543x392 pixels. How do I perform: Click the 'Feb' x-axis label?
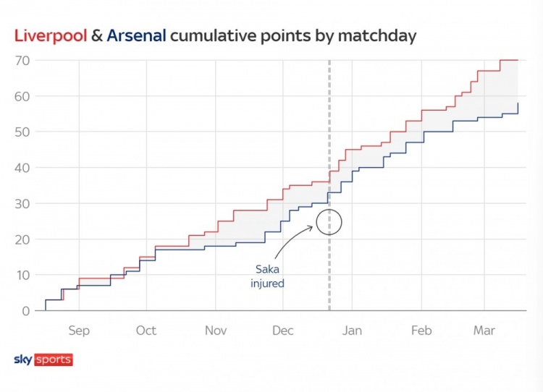421,331
